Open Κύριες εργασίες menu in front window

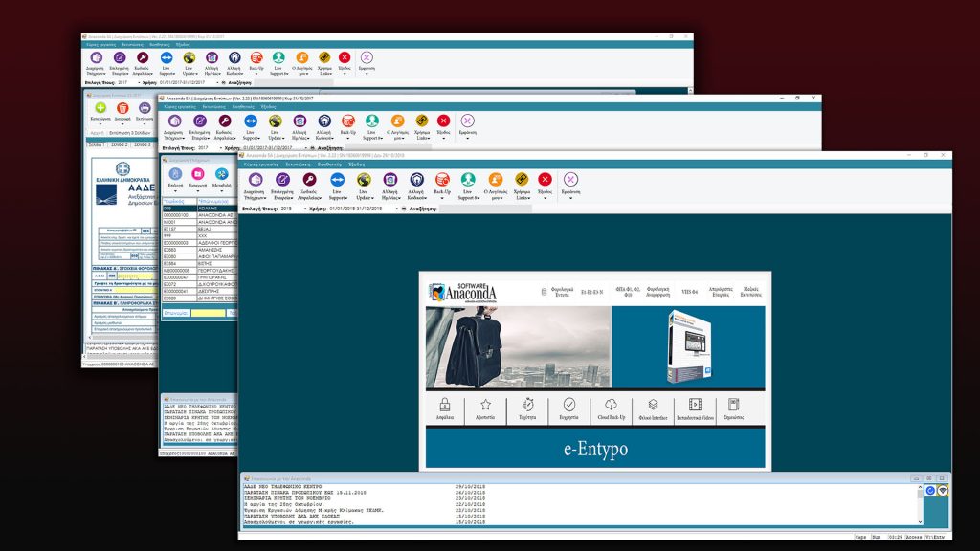coord(260,165)
